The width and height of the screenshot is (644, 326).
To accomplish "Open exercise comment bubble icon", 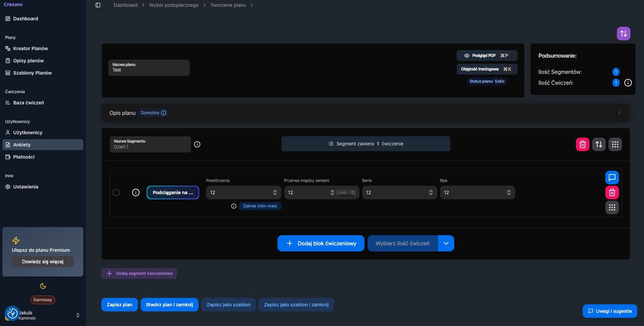I will (x=612, y=178).
